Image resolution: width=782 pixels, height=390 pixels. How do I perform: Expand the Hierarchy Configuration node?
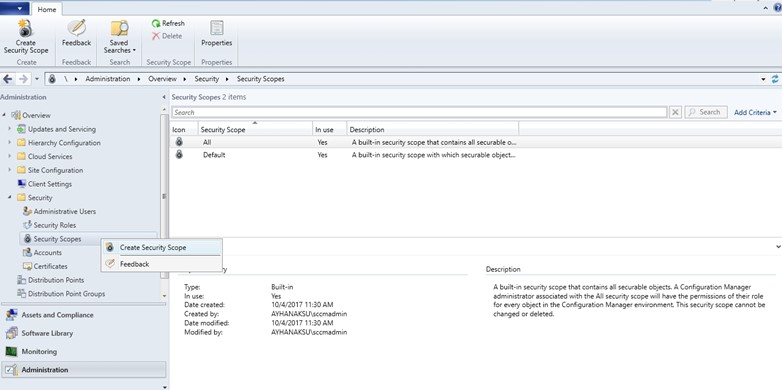coord(9,143)
